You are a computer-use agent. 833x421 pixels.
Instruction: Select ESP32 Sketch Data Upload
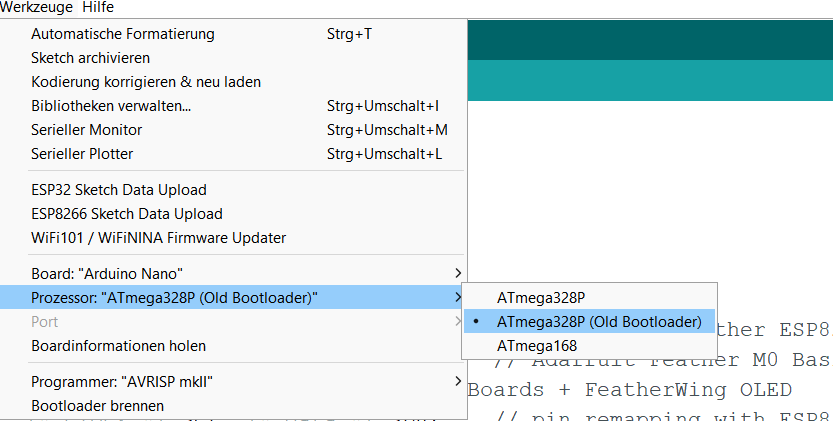[x=234, y=190]
